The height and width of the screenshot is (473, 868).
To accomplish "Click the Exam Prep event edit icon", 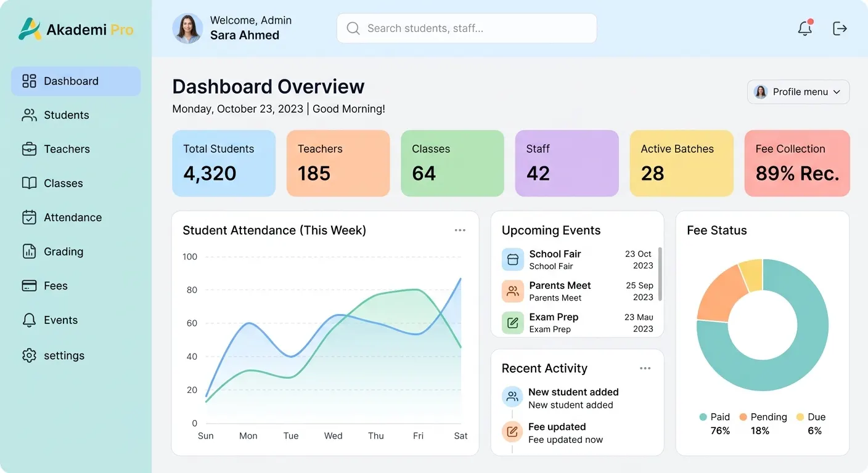I will pyautogui.click(x=512, y=323).
